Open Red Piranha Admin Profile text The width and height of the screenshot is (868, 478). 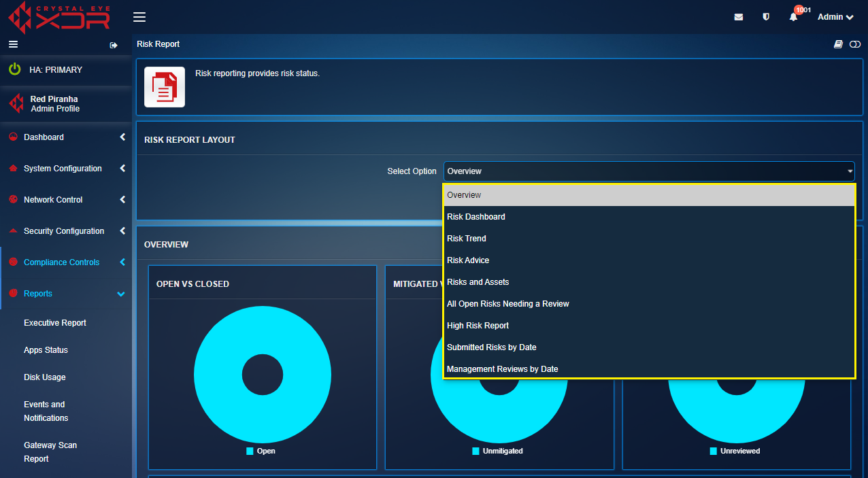tap(54, 104)
